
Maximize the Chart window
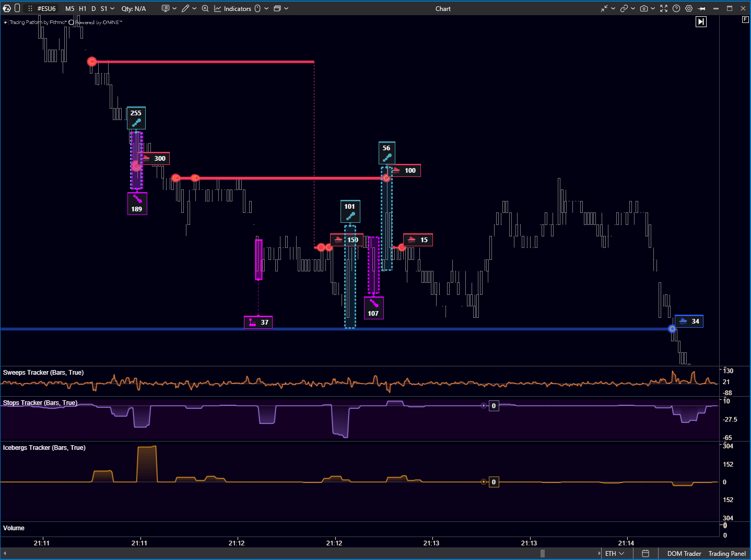[730, 8]
